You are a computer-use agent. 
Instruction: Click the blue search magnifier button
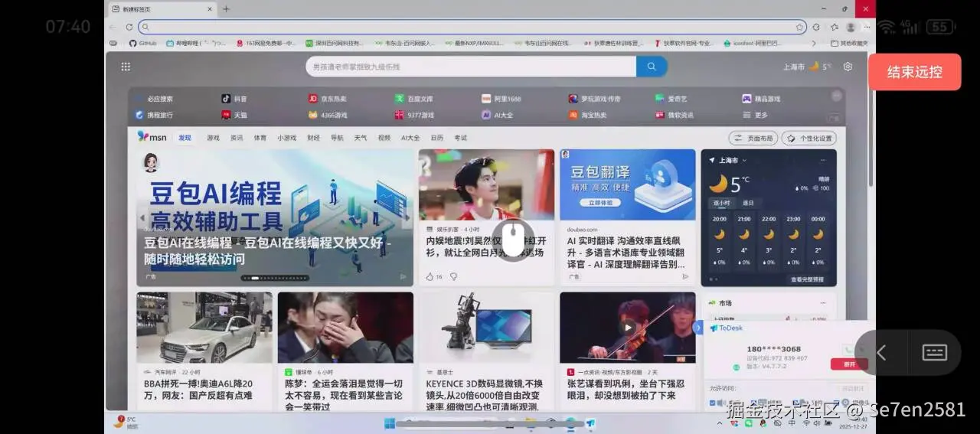pyautogui.click(x=652, y=67)
